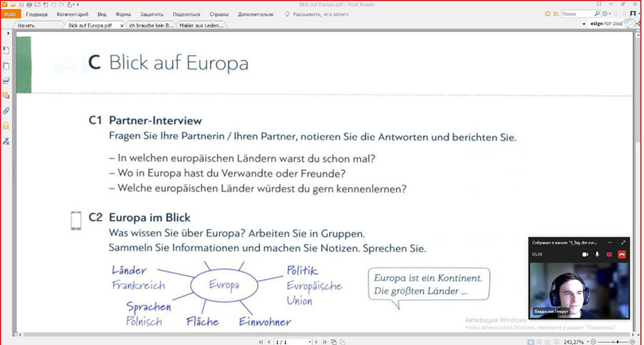Viewport: 644px width, 345px height.
Task: Open the Файл menu
Action: [x=11, y=14]
